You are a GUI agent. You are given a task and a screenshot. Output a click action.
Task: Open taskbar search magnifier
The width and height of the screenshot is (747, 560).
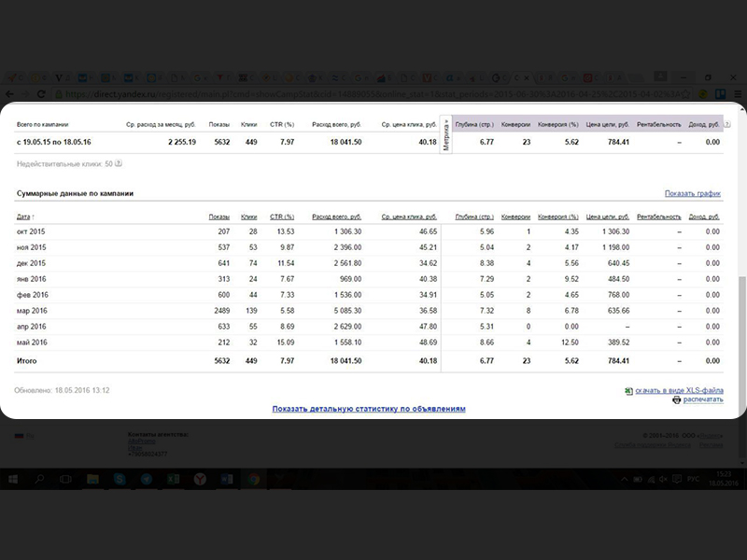point(39,479)
